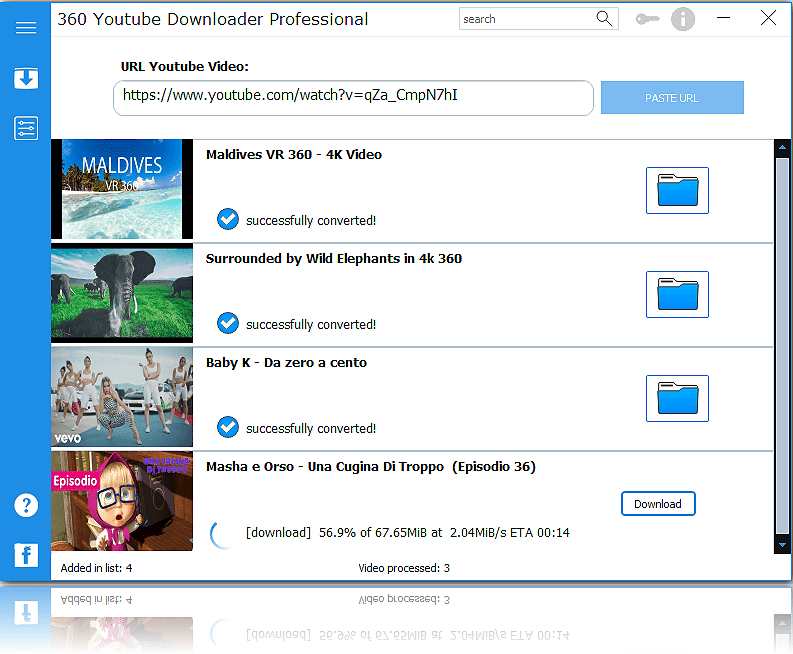Click 'successfully converted!' text under Baby K
The image size is (793, 654).
click(311, 429)
